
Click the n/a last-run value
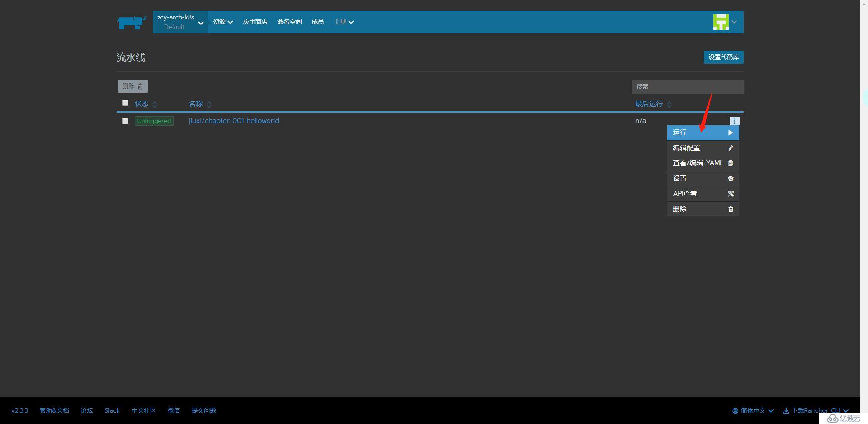pos(641,121)
